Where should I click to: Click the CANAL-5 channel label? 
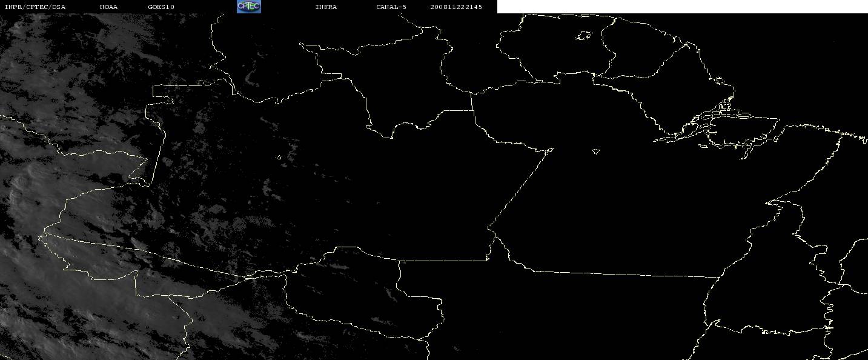tap(391, 7)
